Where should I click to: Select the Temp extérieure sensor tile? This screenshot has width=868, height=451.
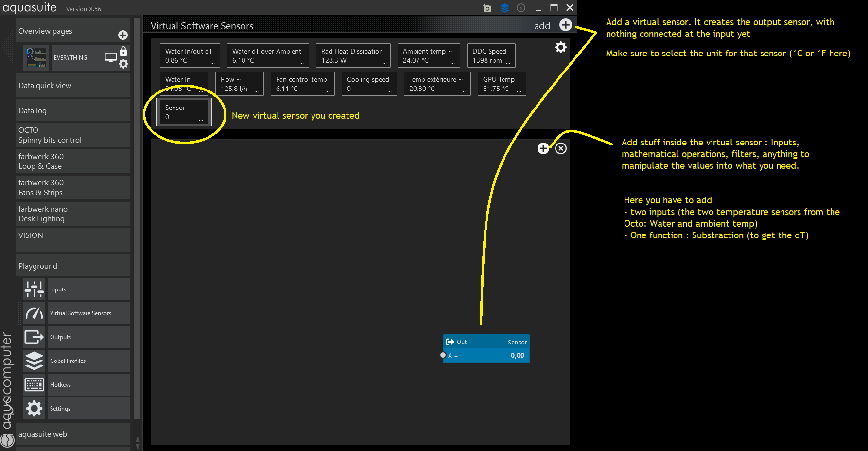pos(437,84)
